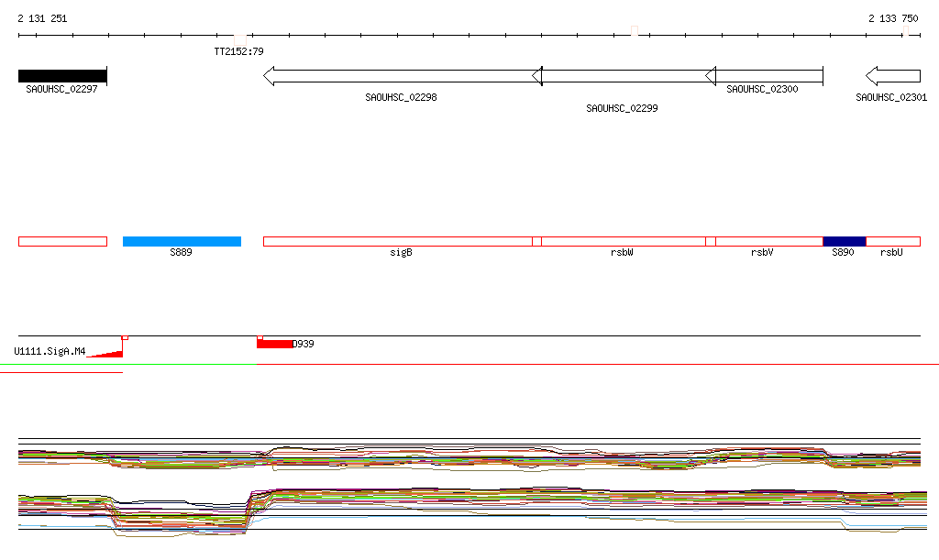Click the start coordinate 2 131 251
This screenshot has height=560, width=939.
(42, 18)
